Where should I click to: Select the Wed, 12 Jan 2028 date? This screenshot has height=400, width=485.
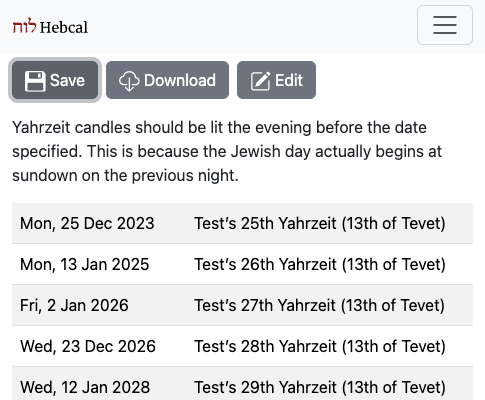tap(85, 387)
